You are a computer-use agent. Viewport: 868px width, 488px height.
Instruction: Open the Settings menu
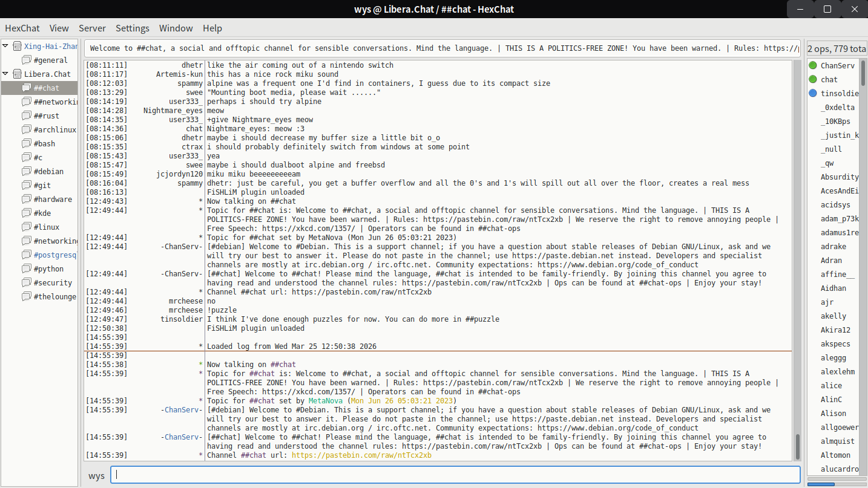click(133, 28)
